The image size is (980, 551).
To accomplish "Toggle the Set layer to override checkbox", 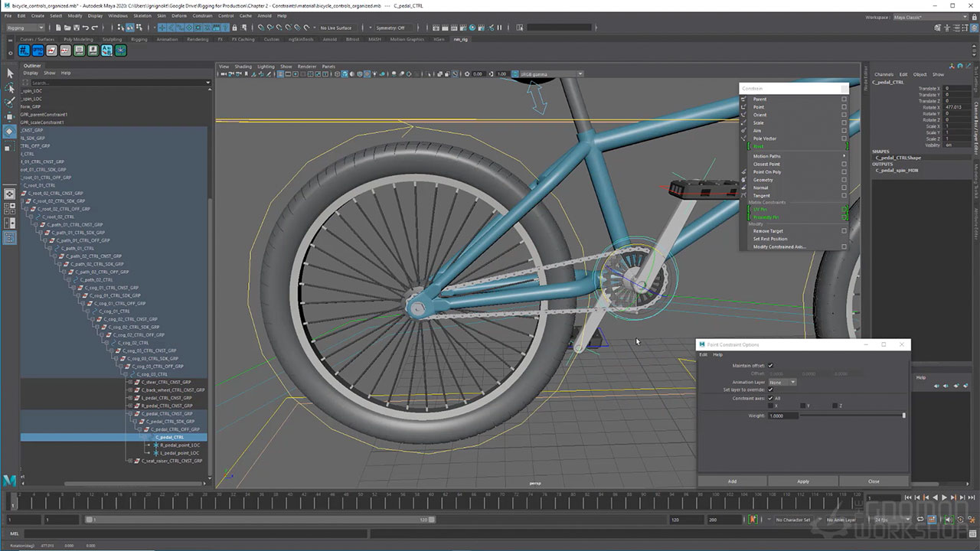I will point(770,390).
